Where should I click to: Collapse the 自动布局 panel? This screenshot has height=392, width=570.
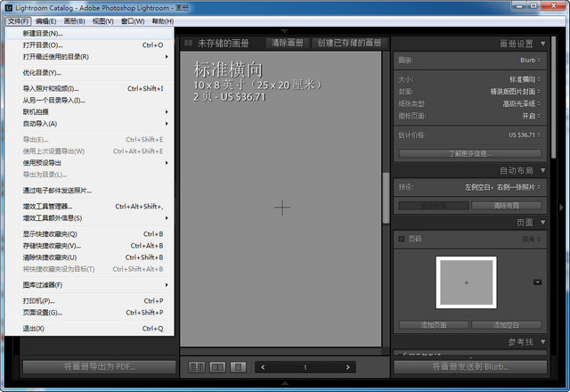pos(541,170)
